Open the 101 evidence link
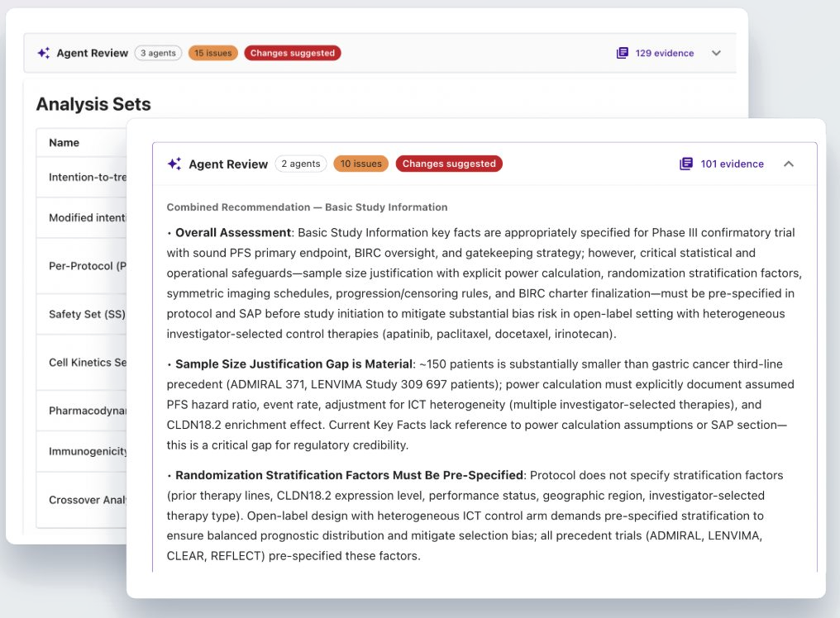The width and height of the screenshot is (840, 618). [x=732, y=164]
